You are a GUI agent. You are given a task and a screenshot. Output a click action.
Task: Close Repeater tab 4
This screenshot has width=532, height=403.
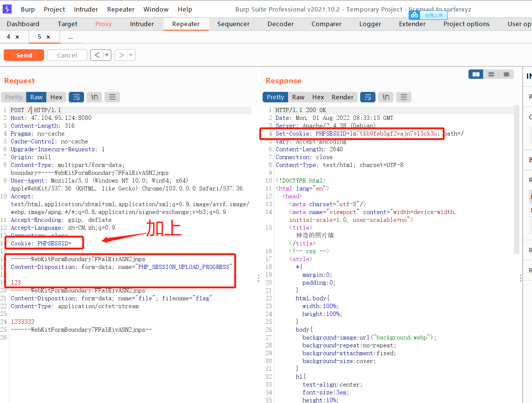point(17,37)
